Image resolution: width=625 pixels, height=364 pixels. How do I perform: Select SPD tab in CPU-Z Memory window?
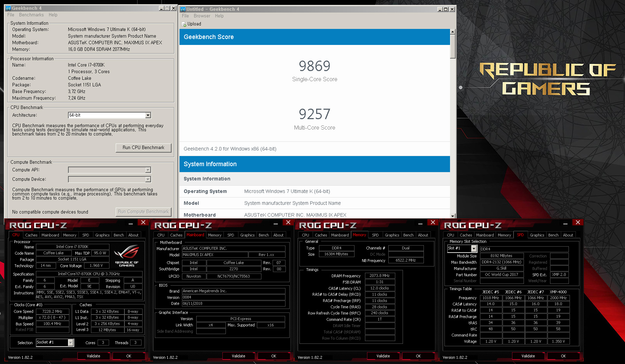tap(375, 235)
